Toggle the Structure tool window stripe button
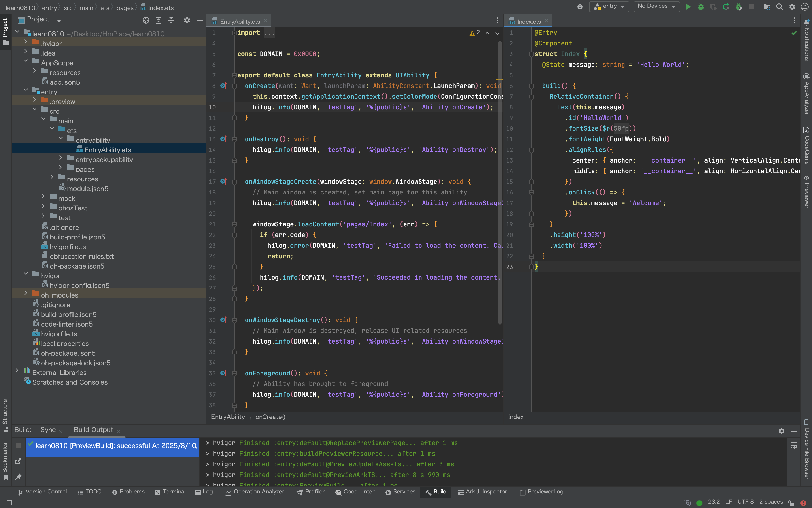This screenshot has width=812, height=508. pos(5,415)
